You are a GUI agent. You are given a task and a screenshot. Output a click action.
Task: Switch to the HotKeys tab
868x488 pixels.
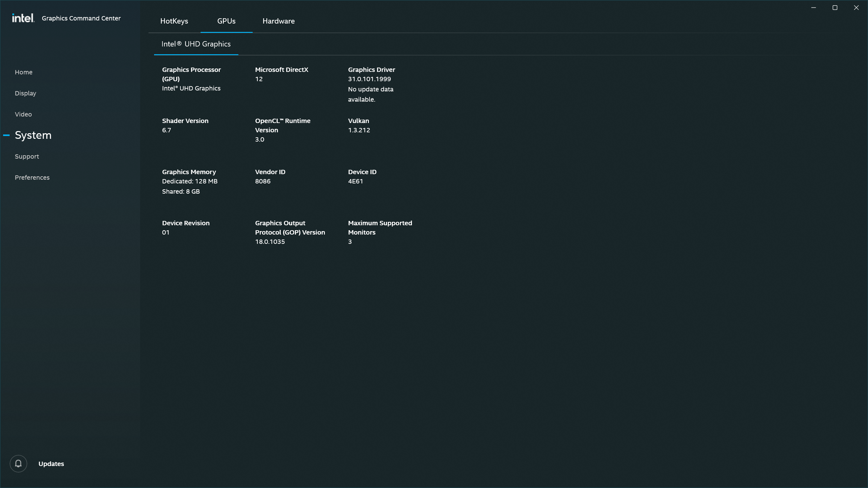point(174,21)
